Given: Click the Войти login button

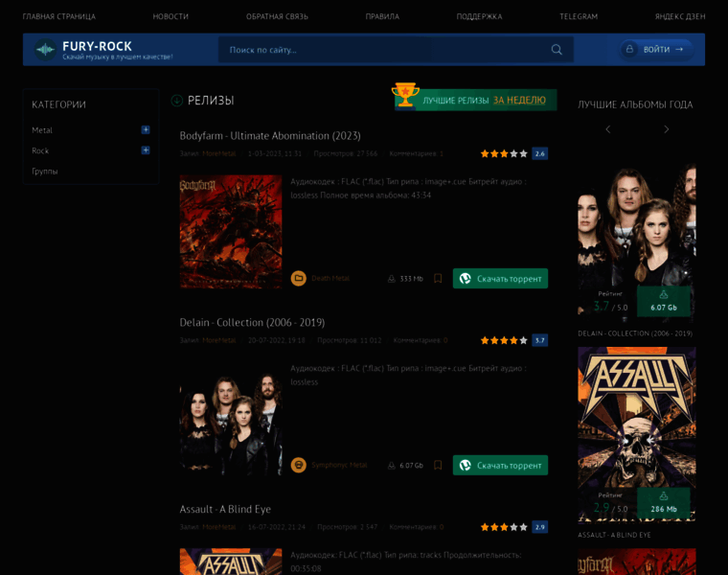Looking at the screenshot, I should [656, 49].
